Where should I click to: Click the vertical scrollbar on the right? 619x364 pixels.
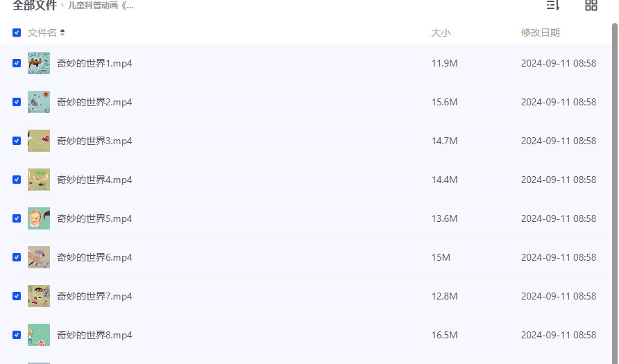tap(615, 193)
